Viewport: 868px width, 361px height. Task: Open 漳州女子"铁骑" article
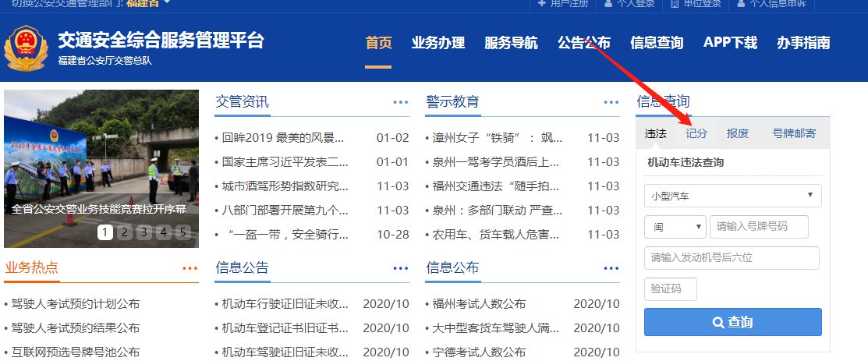click(x=497, y=138)
